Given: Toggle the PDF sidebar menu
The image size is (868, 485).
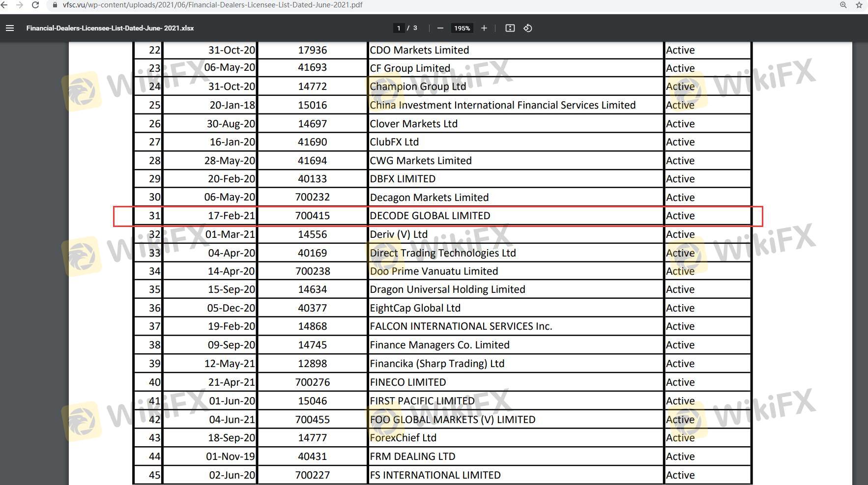Looking at the screenshot, I should coord(10,28).
